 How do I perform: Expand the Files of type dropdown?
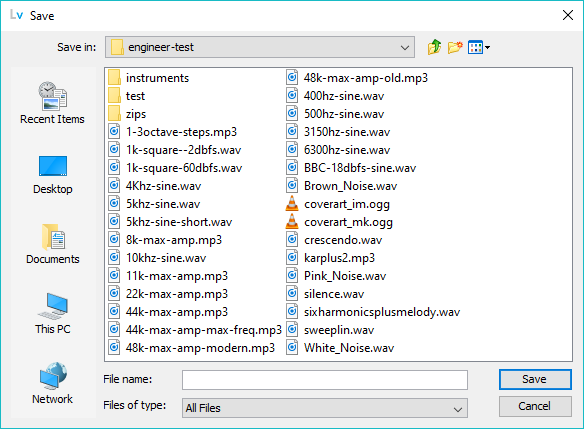pyautogui.click(x=325, y=408)
